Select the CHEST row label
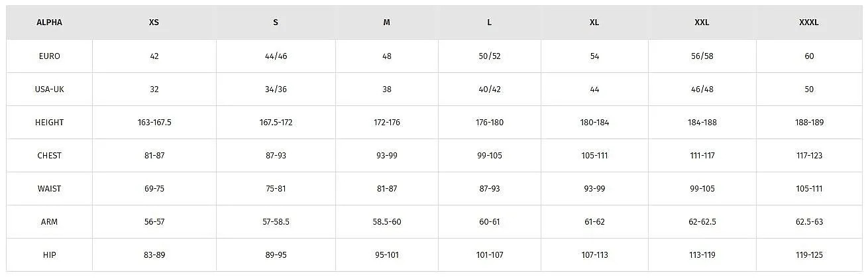The height and width of the screenshot is (279, 868). (49, 156)
